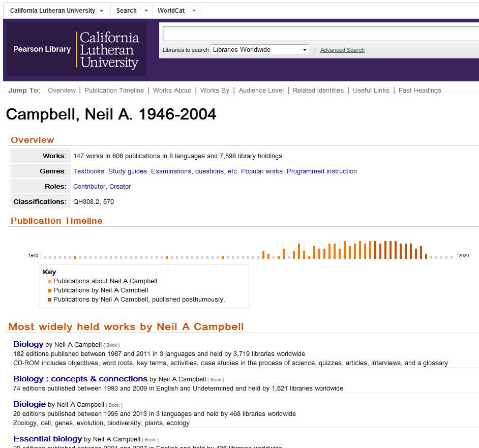Click the Creator role link

(x=120, y=187)
